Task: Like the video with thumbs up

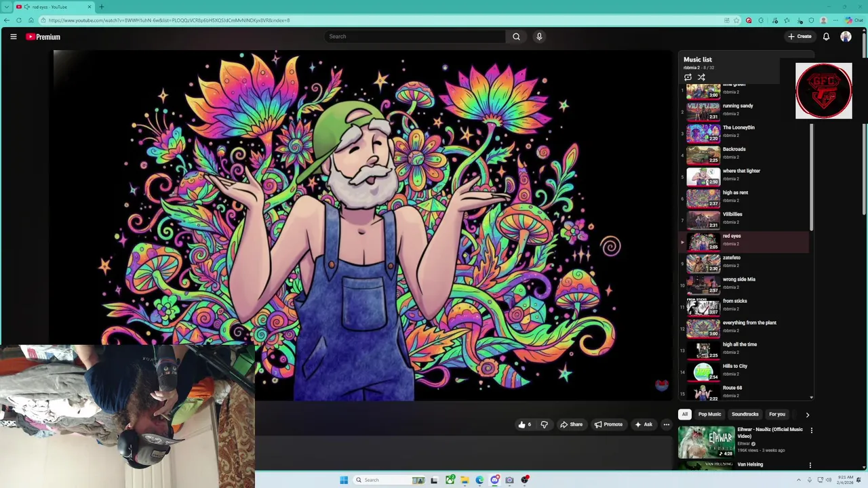Action: click(525, 424)
